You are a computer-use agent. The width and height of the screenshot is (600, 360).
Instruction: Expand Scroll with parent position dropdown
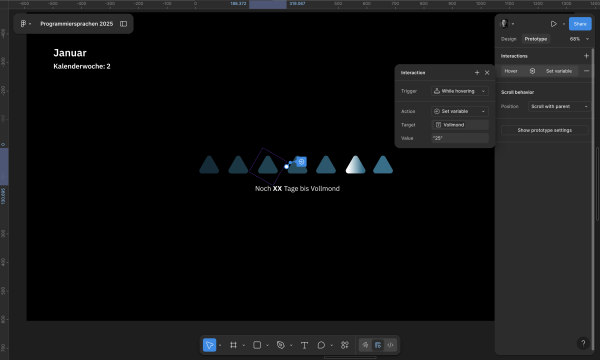[x=559, y=106]
